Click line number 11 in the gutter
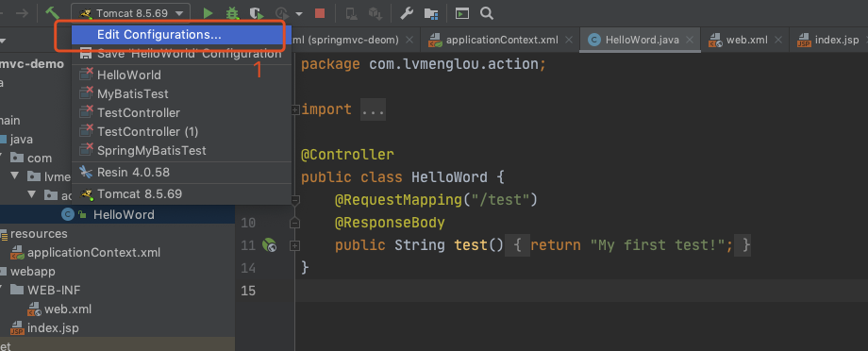Screen dimensions: 868x351 [x=248, y=245]
